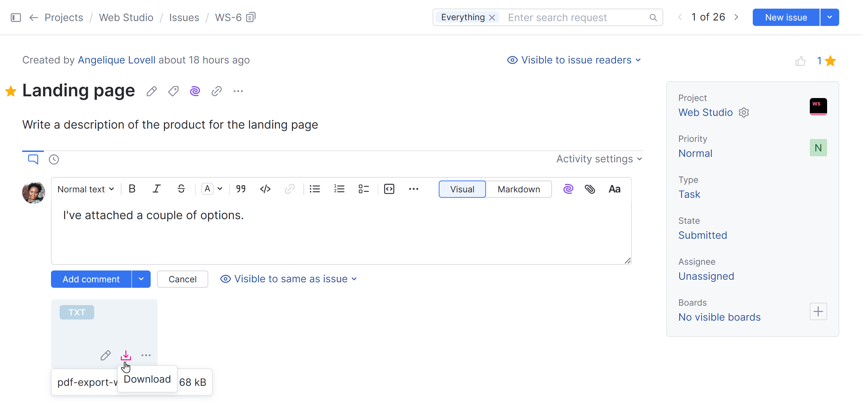Switch to Markdown editing mode
Screen dimensions: 868x406
pos(518,189)
